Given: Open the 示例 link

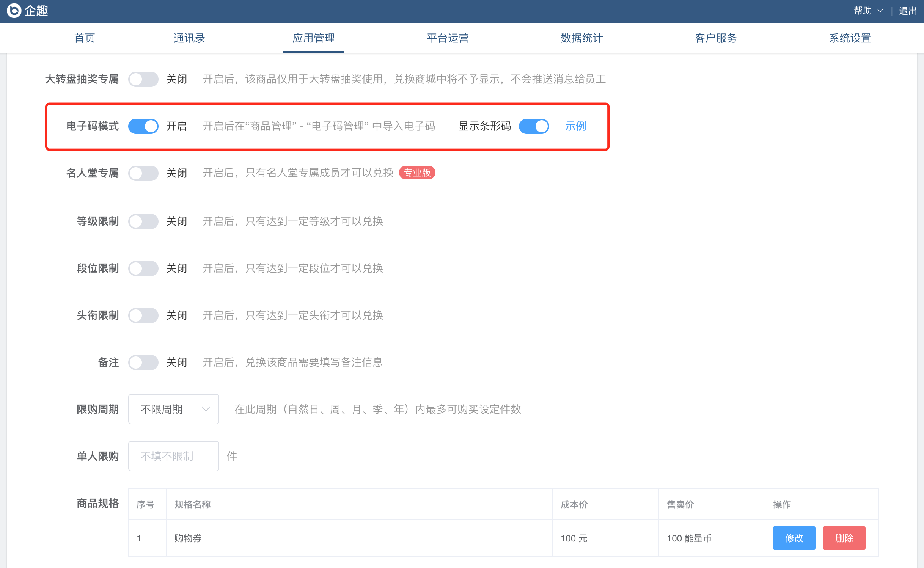Looking at the screenshot, I should coord(575,126).
